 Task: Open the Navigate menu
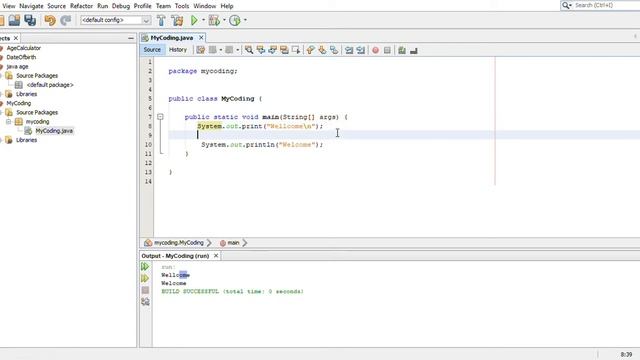coord(31,6)
